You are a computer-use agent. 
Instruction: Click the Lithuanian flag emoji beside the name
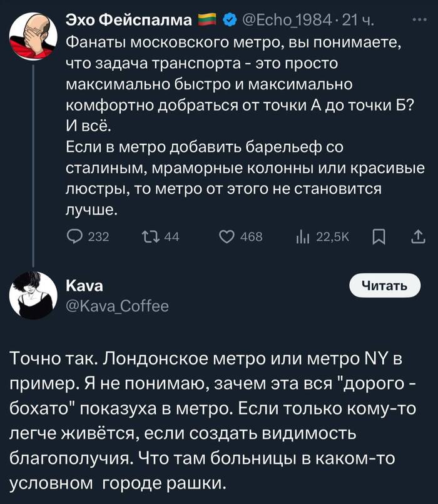click(206, 21)
